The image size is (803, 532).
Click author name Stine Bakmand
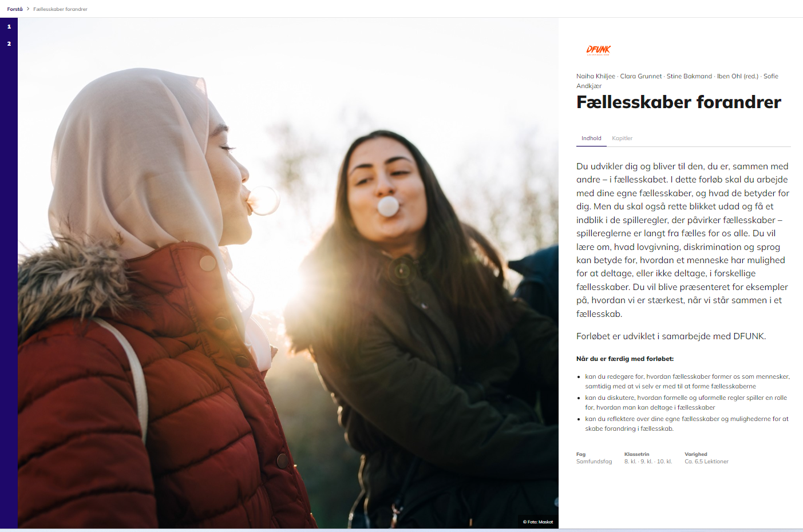pos(689,76)
